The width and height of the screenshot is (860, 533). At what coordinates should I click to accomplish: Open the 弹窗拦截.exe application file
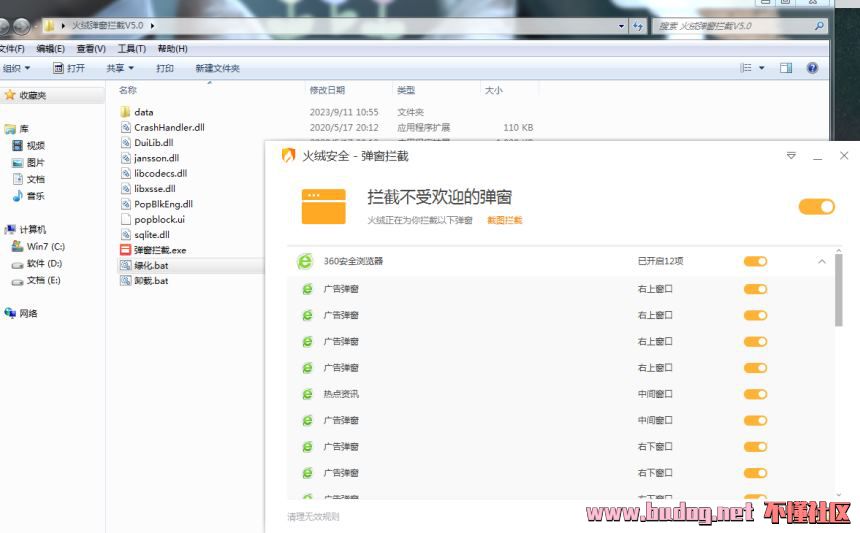tap(160, 250)
